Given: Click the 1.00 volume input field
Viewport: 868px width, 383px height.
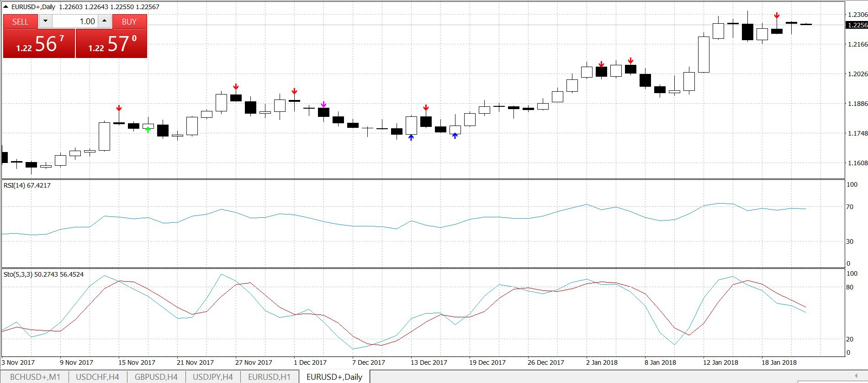Looking at the screenshot, I should point(75,21).
